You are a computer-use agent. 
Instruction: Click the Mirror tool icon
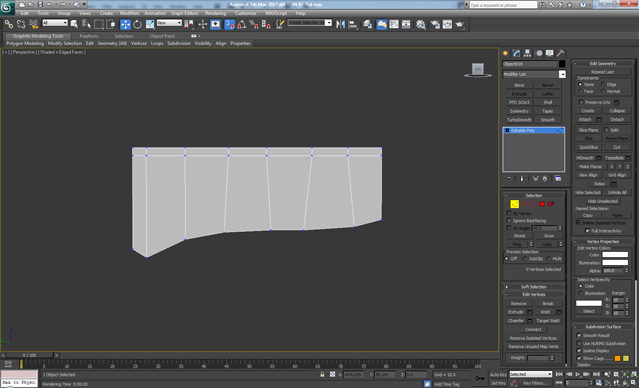340,24
